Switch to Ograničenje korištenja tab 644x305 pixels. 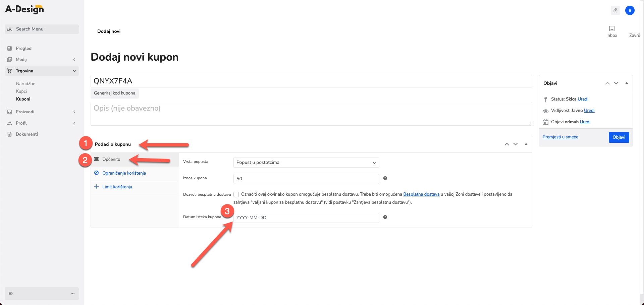[x=124, y=173]
